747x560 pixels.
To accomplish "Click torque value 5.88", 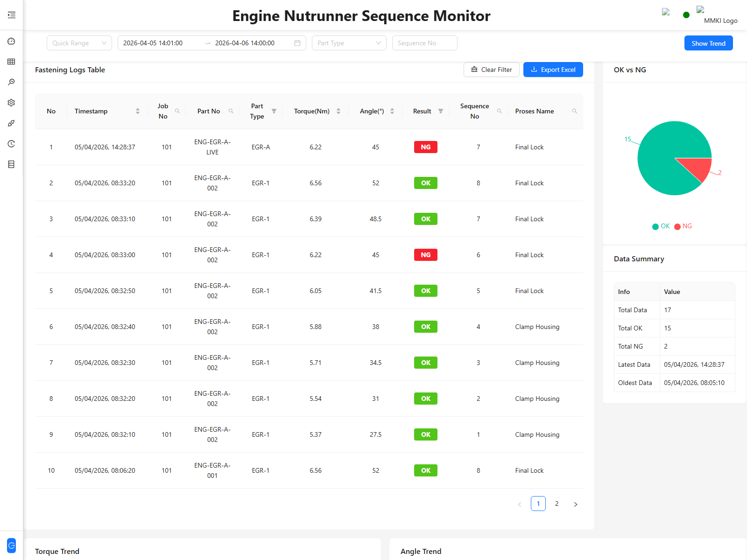I will pyautogui.click(x=316, y=327).
